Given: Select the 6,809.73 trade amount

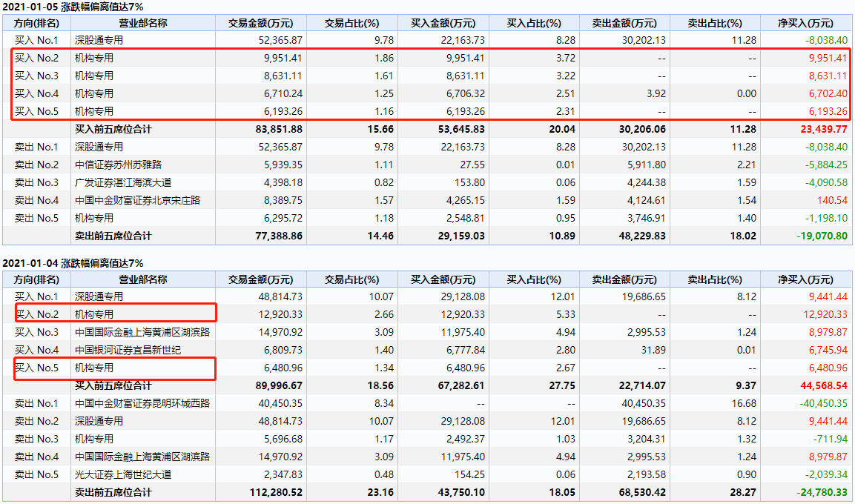Looking at the screenshot, I should pos(283,350).
